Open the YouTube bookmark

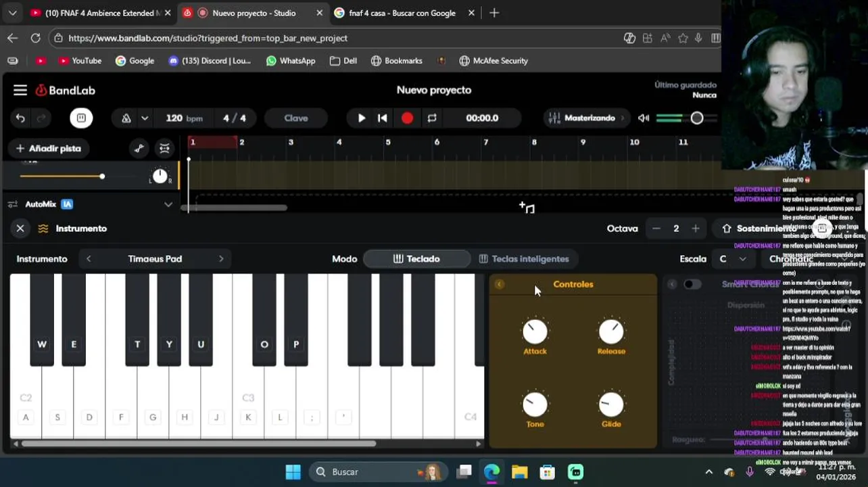pos(80,61)
